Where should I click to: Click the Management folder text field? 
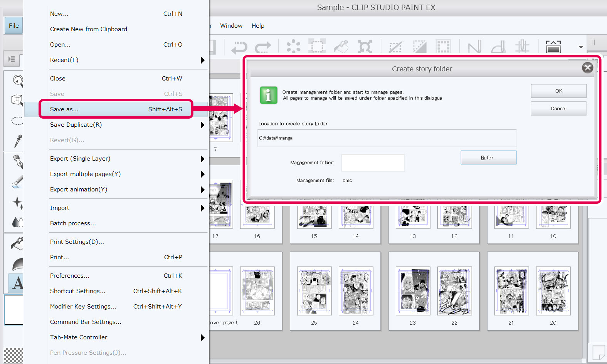pos(373,163)
